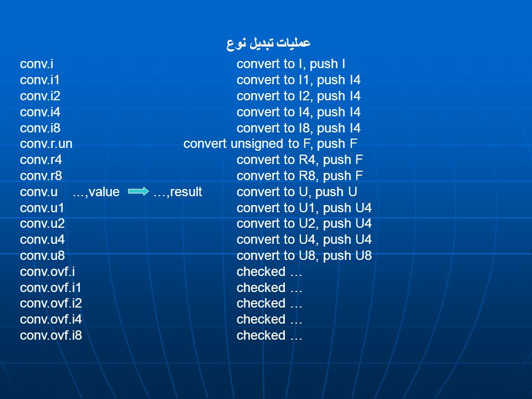Image resolution: width=532 pixels, height=399 pixels.
Task: Select 'convert to I, push I' description
Action: tap(291, 64)
